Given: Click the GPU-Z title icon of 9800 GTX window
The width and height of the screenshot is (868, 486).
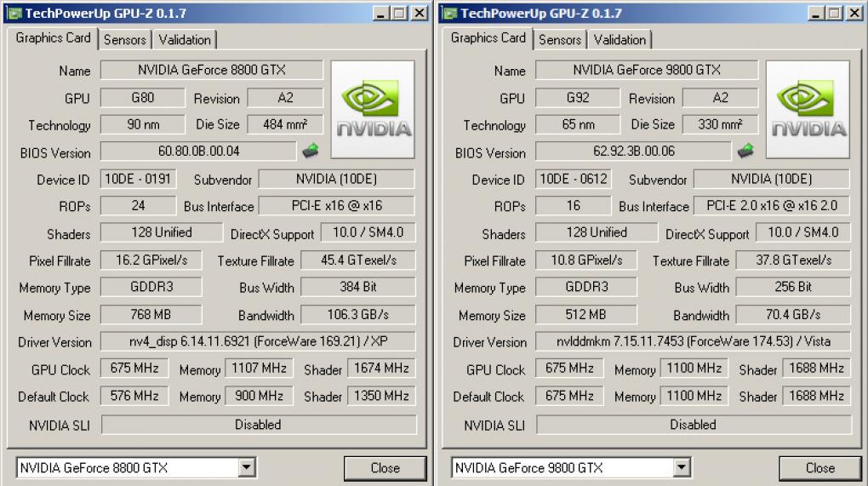Looking at the screenshot, I should point(450,13).
